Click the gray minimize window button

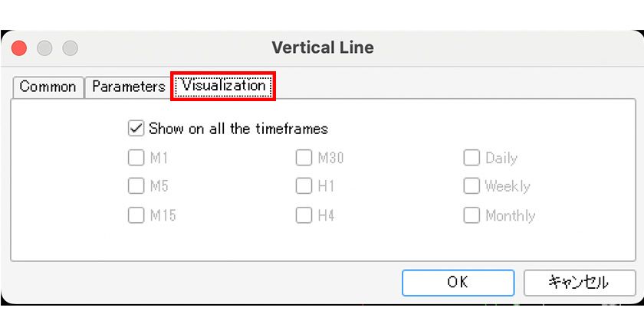pos(44,48)
